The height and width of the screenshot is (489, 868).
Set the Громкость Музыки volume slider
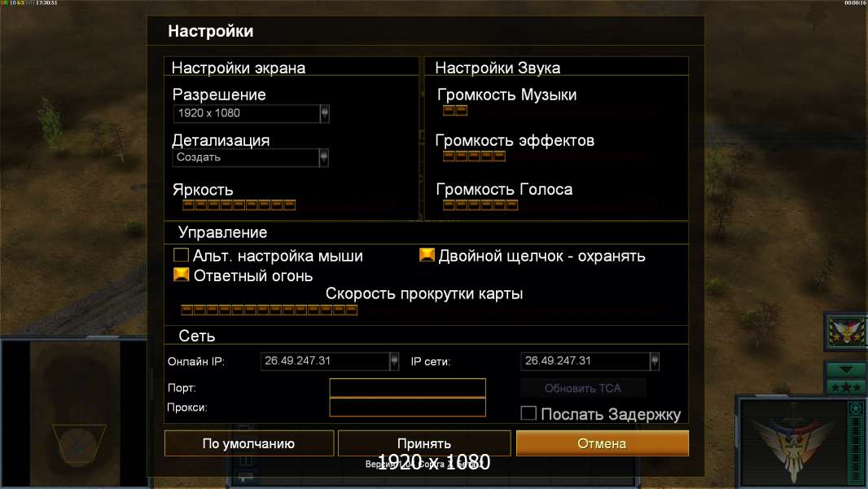point(455,111)
